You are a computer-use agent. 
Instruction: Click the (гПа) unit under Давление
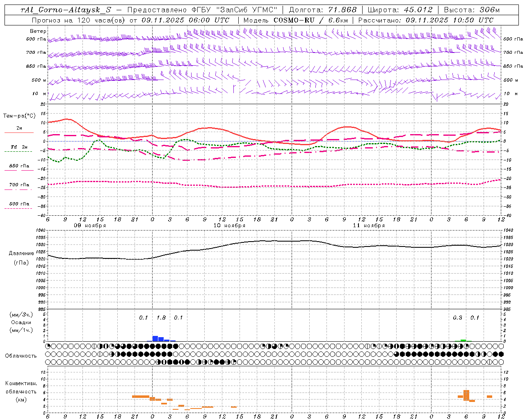tap(21, 263)
